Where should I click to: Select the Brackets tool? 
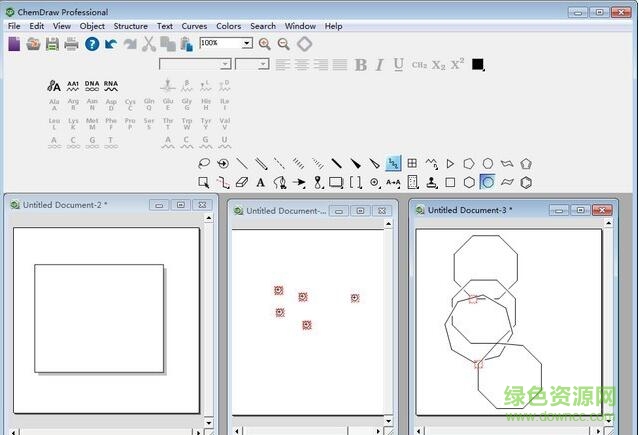(356, 182)
